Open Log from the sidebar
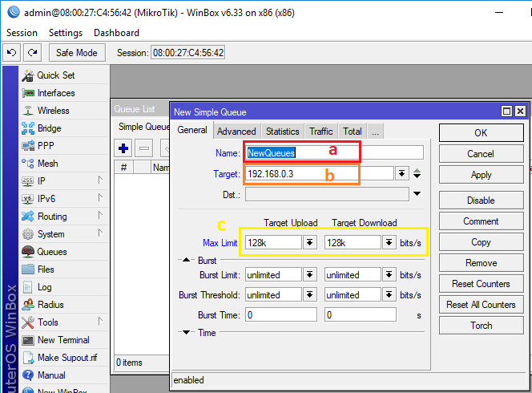 (x=64, y=287)
